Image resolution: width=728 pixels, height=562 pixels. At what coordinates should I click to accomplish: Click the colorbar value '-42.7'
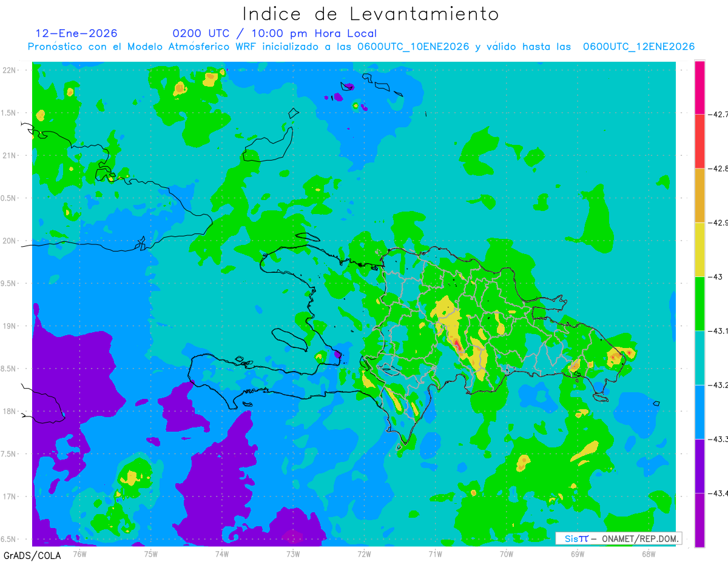click(719, 114)
